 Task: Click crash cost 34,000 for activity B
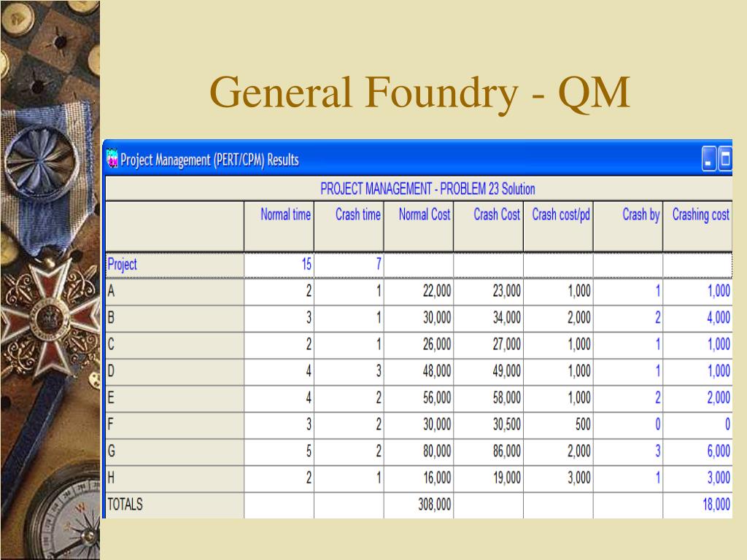(x=506, y=317)
